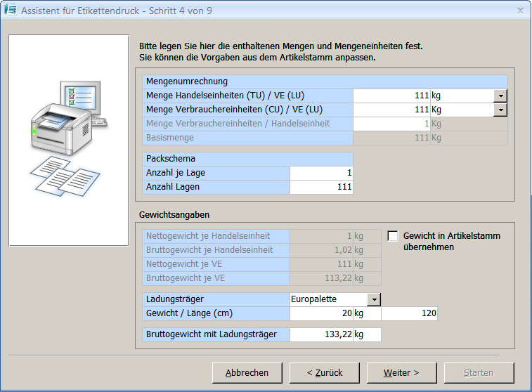Click the 'Bruttogewicht mit Ladungsträger' value field
Screen dimensions: 532x392
[321, 334]
